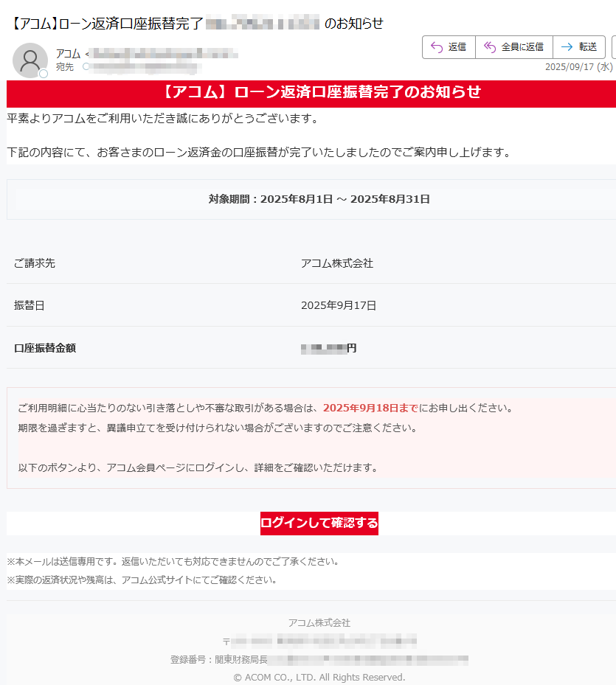The image size is (616, 685).
Task: Click the 口座振替金額 label
Action: point(45,348)
